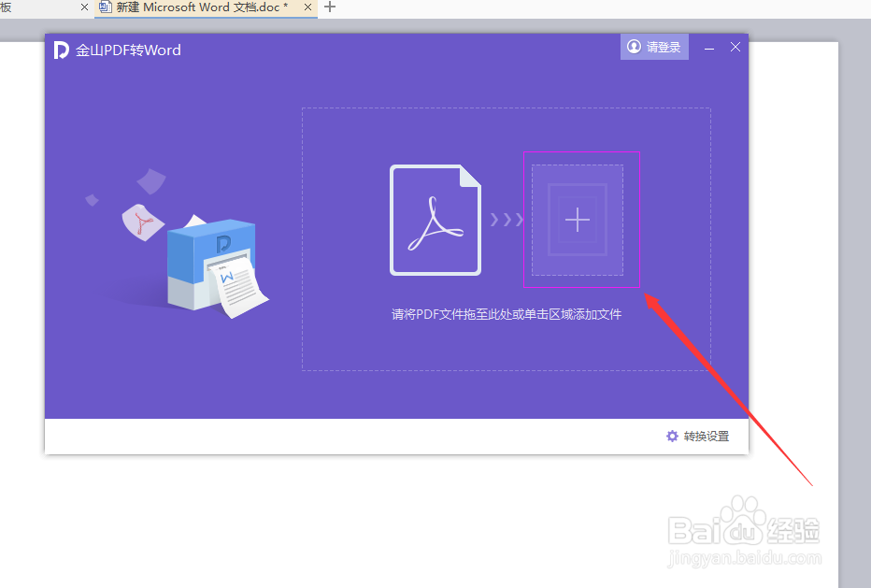Click the 金山PDF转Word logo icon
Viewport: 871px width, 588px height.
point(61,50)
